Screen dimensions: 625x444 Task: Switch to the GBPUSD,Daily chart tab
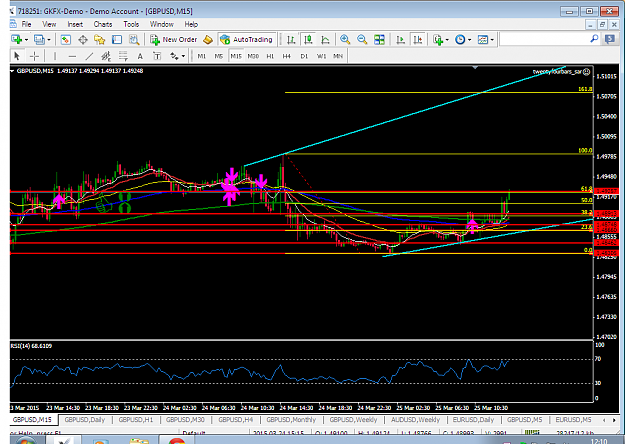point(85,420)
